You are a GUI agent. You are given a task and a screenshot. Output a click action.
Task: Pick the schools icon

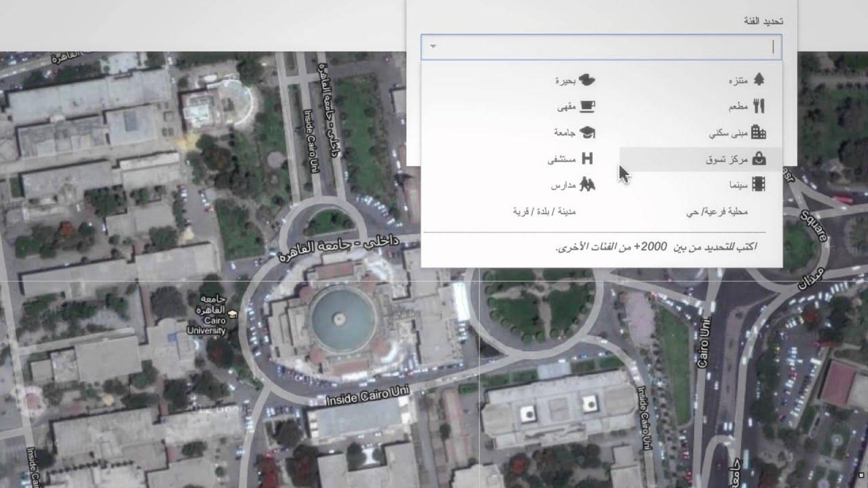[x=587, y=184]
